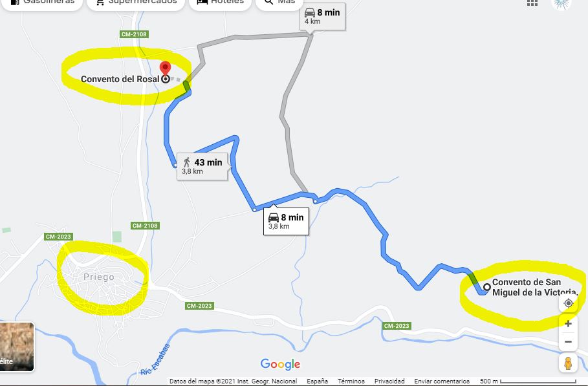The width and height of the screenshot is (588, 386).
Task: Click the red destination pin marker
Action: pos(165,68)
